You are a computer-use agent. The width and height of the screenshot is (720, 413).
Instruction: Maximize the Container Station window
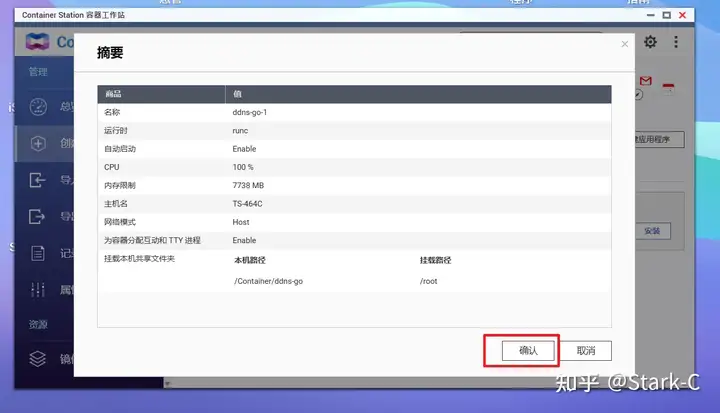667,15
